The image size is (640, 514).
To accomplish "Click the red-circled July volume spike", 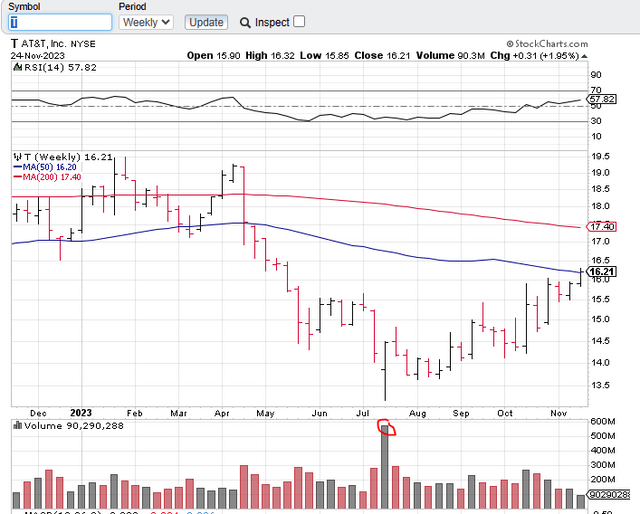I will click(386, 429).
